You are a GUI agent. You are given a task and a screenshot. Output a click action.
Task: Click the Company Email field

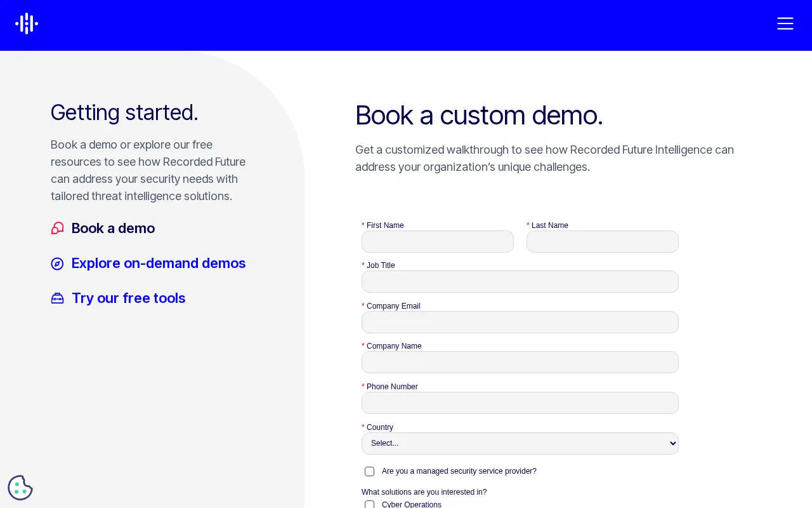[x=520, y=322]
